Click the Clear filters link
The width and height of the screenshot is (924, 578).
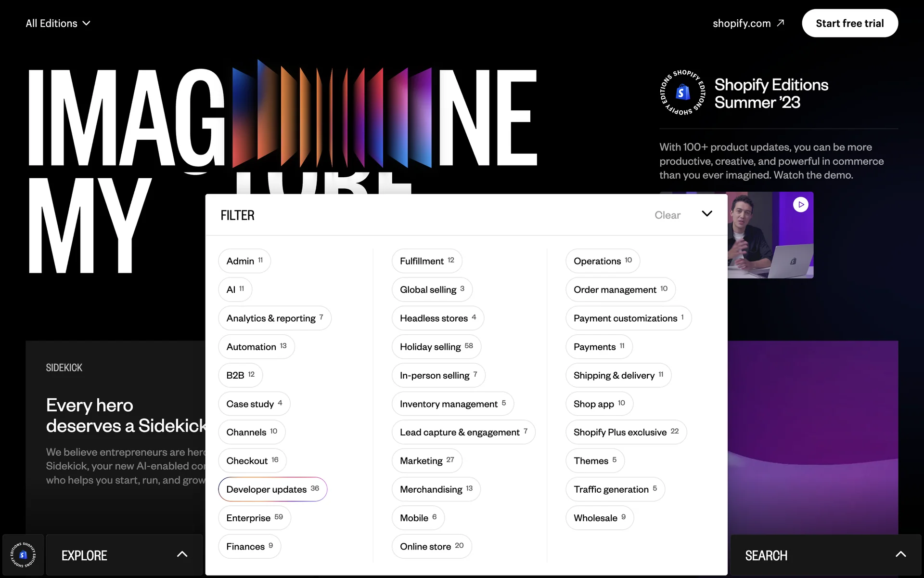coord(667,215)
